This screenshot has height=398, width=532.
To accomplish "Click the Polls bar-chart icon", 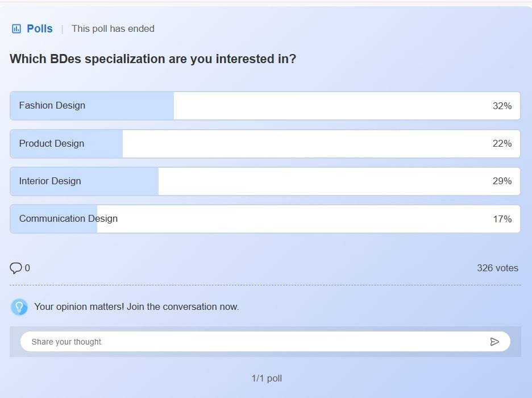I will click(x=16, y=29).
